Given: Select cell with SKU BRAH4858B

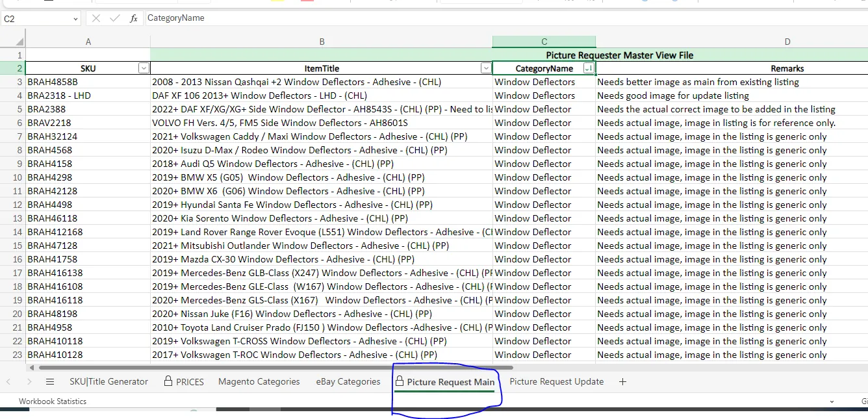Looking at the screenshot, I should (x=88, y=82).
